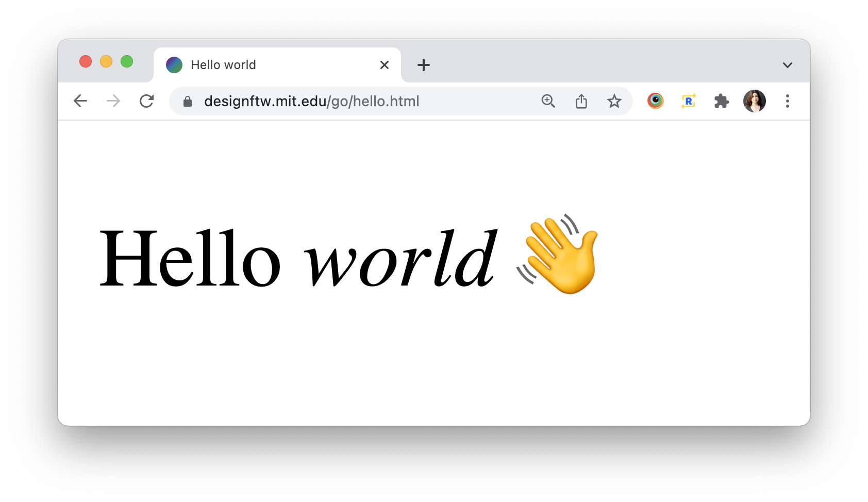The image size is (868, 502).
Task: Open the zoom magnifier in address bar
Action: pyautogui.click(x=548, y=101)
